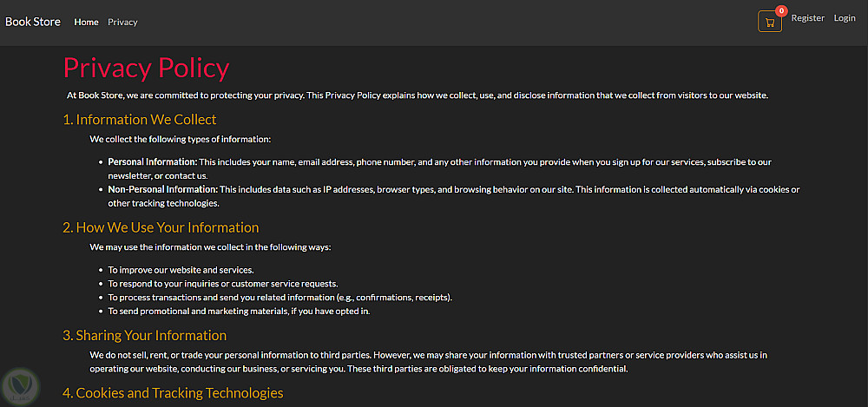Click the Sharing Your Information heading
Viewport: 868px width, 407px height.
(x=144, y=335)
